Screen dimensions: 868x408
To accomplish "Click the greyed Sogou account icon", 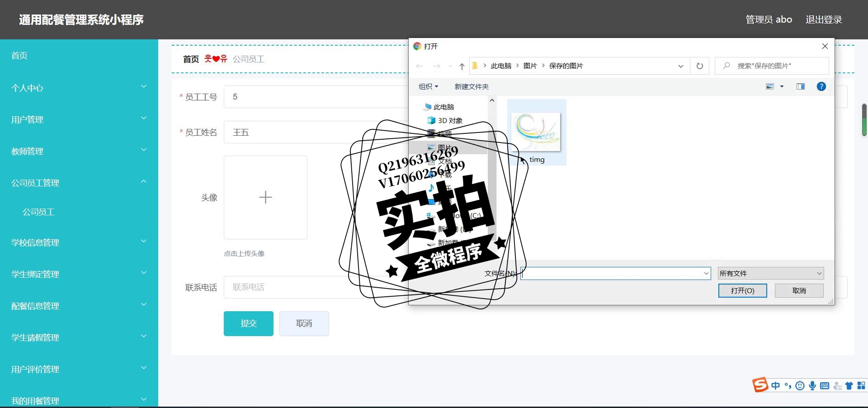I will [837, 386].
